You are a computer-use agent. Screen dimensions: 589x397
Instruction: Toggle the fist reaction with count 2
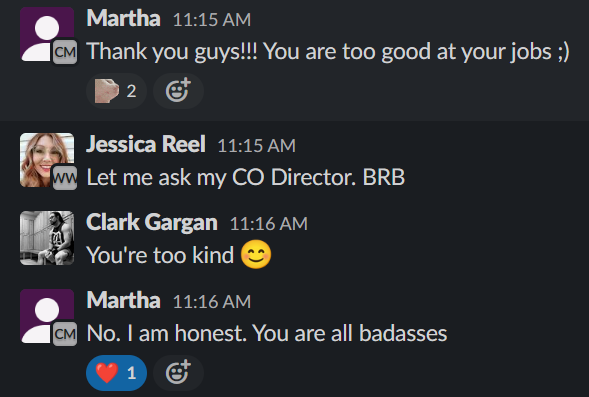[x=116, y=91]
